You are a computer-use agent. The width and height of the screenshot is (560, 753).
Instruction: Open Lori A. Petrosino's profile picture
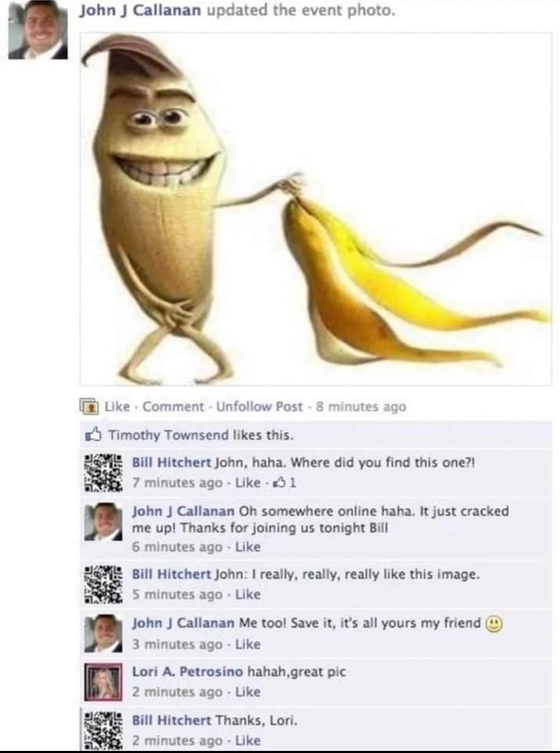coord(104,681)
